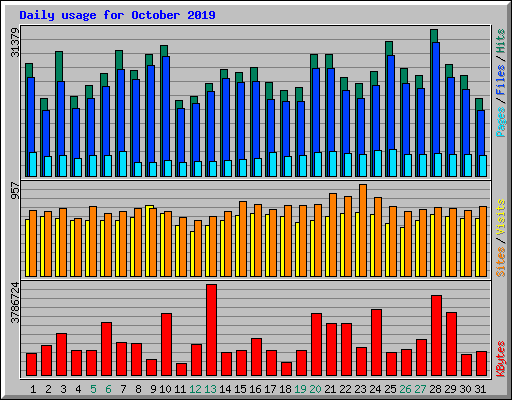Click day label 31 on x-axis
This screenshot has height=400, width=512.
pyautogui.click(x=480, y=389)
